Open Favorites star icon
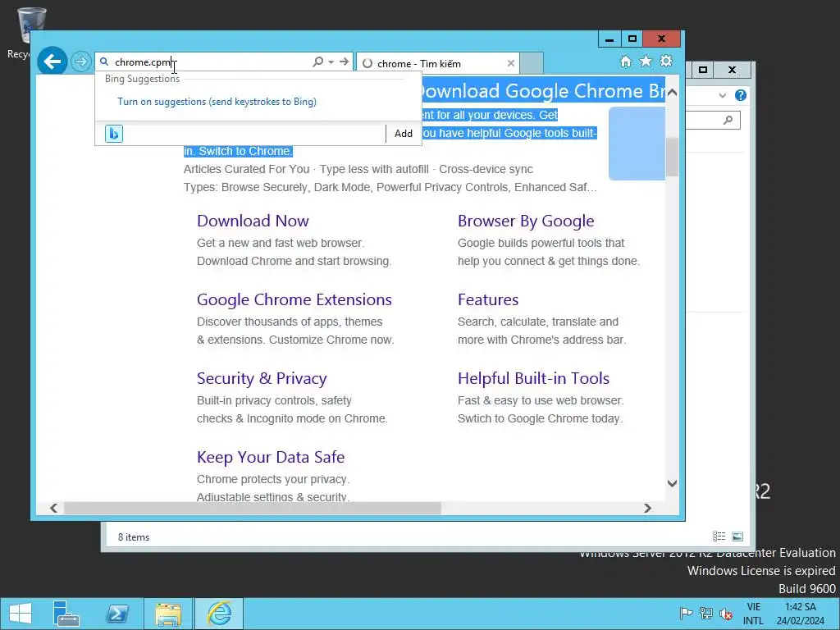The width and height of the screenshot is (840, 630). 646,62
